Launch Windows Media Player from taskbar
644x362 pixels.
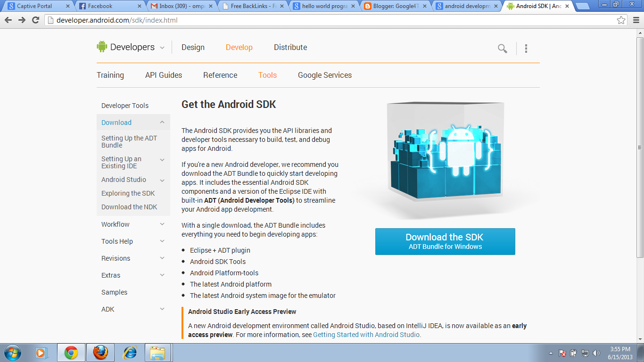pos(42,353)
